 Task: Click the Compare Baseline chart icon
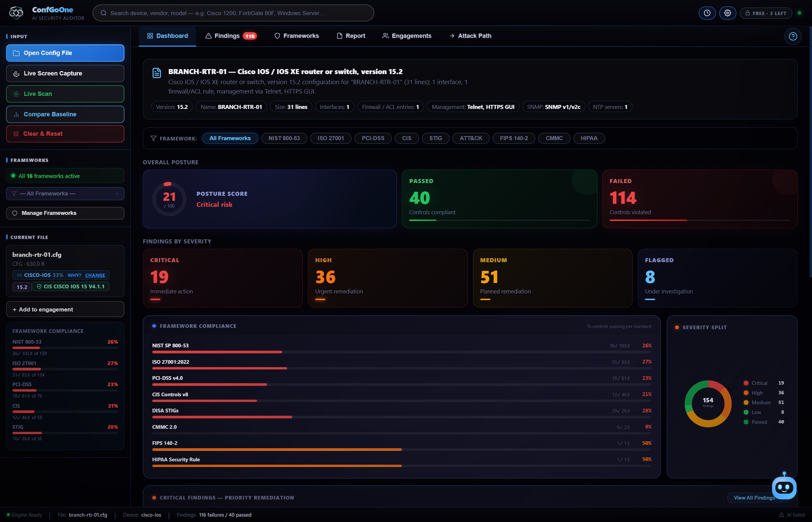16,115
